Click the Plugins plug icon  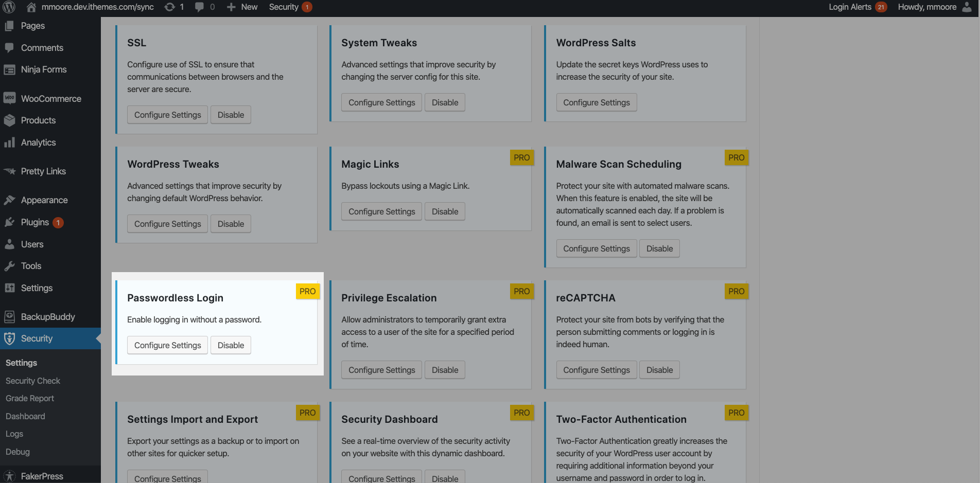9,222
